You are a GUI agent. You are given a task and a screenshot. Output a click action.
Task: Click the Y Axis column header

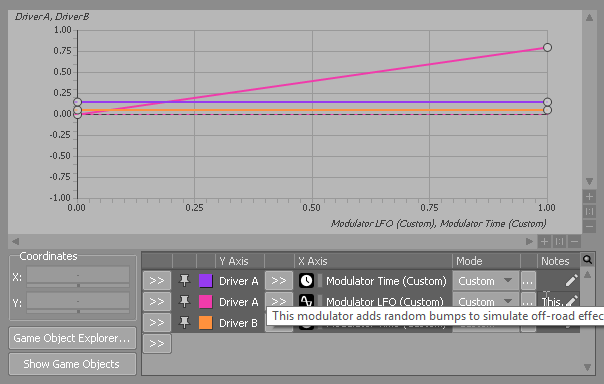coord(240,261)
